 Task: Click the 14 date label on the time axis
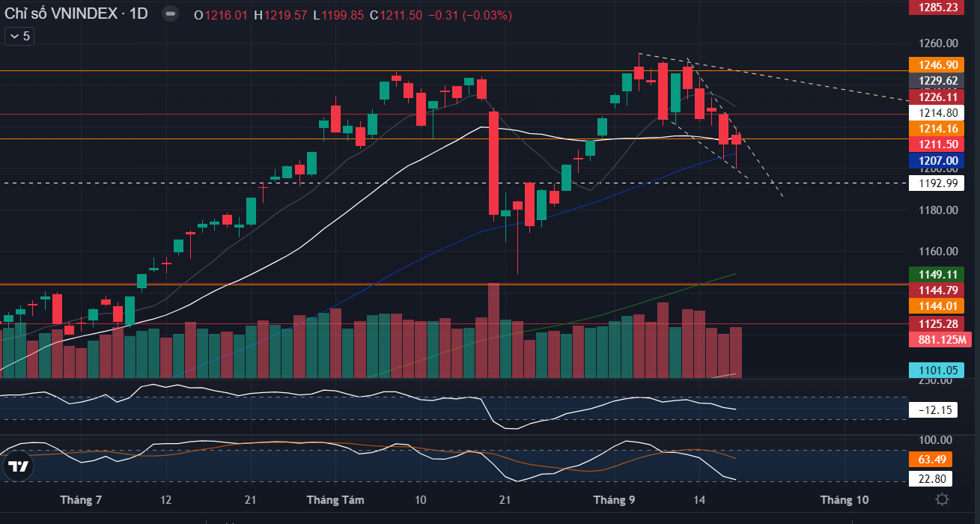[x=700, y=499]
